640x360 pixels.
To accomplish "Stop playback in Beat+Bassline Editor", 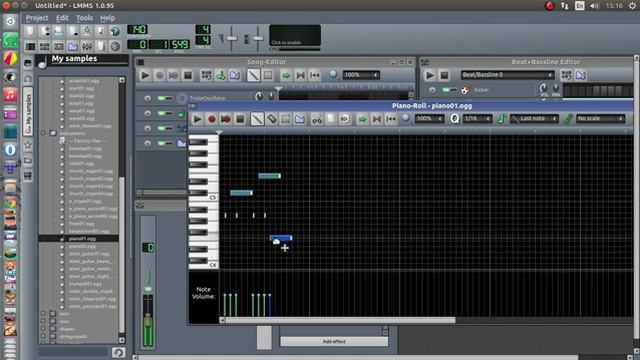I will [x=444, y=75].
